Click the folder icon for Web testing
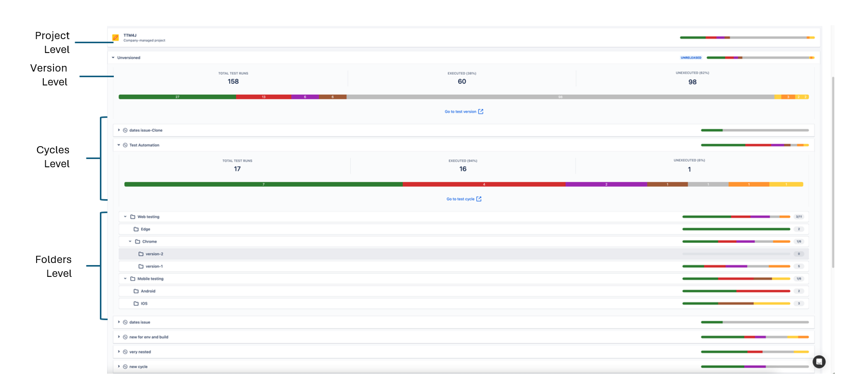The height and width of the screenshot is (386, 868). click(133, 217)
